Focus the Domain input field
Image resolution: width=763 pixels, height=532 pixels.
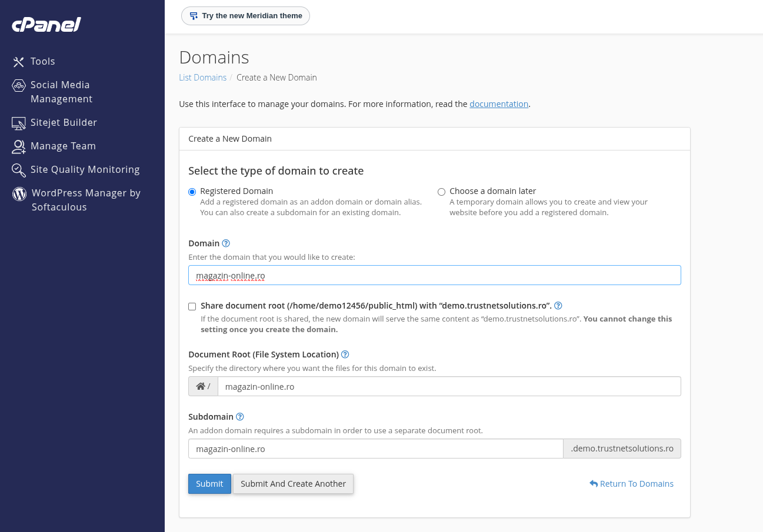point(435,275)
